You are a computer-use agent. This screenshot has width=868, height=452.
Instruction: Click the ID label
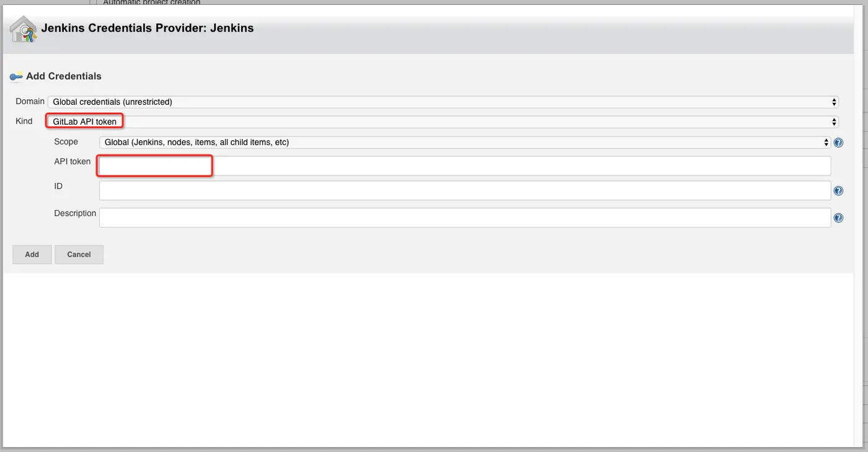click(58, 186)
